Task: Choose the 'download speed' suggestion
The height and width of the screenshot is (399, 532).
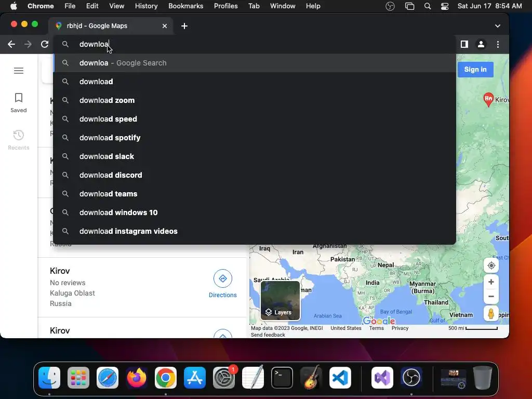Action: pyautogui.click(x=255, y=119)
